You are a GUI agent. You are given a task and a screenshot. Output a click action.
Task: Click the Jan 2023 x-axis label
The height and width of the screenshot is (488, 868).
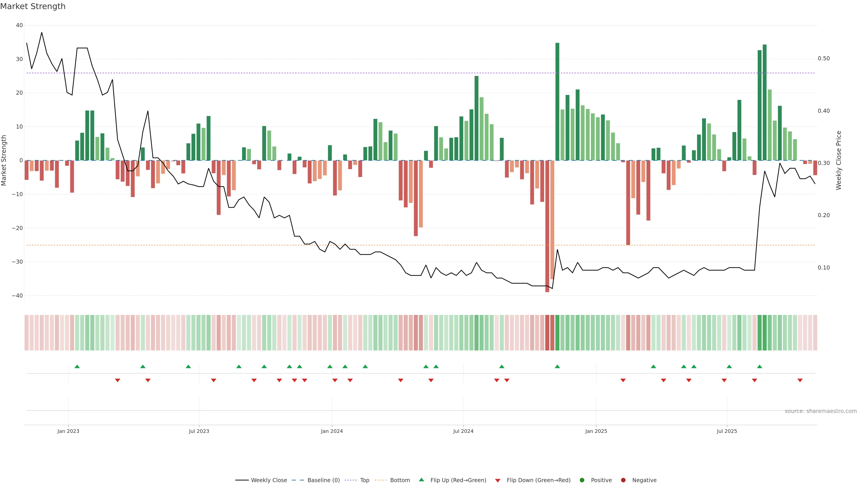[68, 431]
